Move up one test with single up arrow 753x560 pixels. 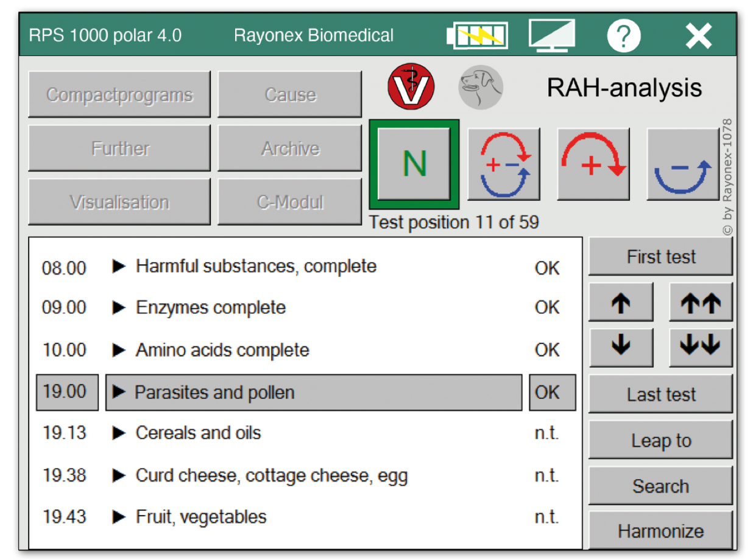(x=621, y=303)
